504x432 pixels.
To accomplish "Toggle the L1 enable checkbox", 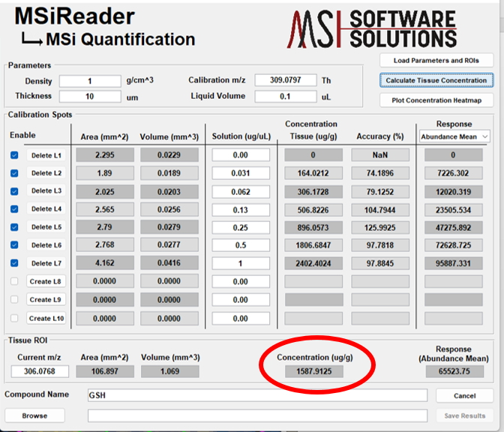I will tap(14, 155).
